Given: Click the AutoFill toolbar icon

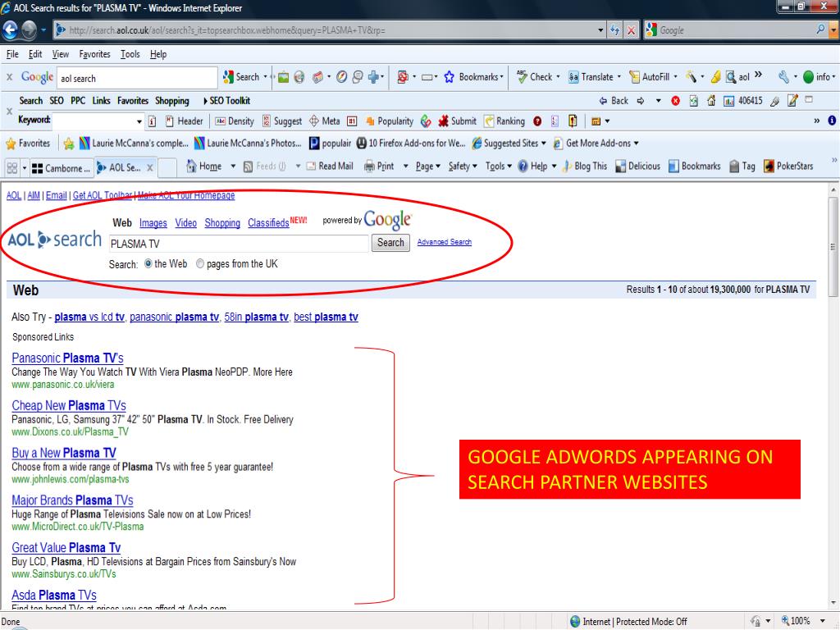Looking at the screenshot, I should tap(634, 77).
